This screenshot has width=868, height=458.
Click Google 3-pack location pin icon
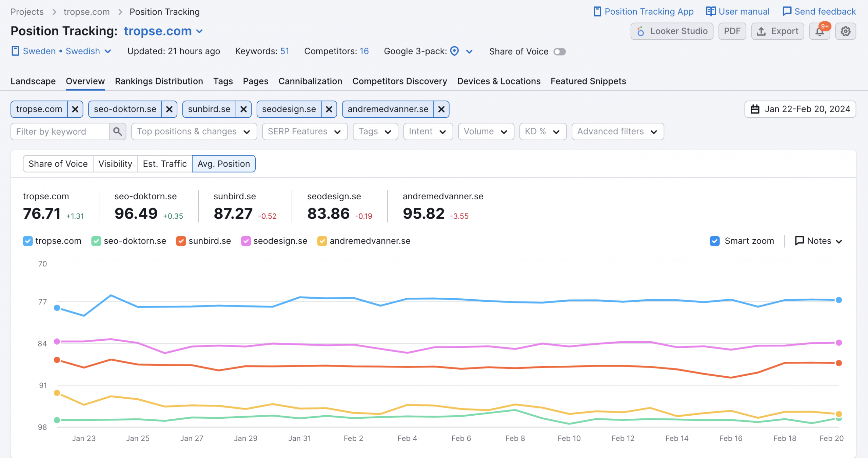[x=454, y=51]
